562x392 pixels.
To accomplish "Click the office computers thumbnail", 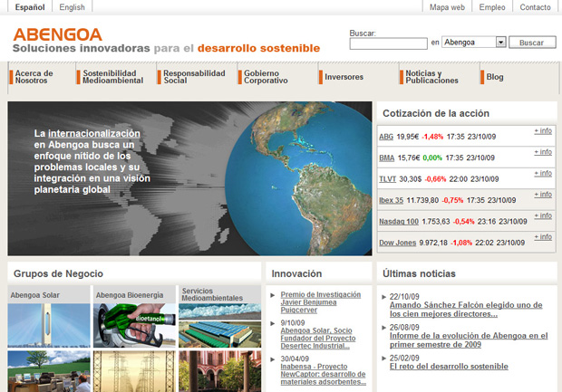I will point(49,371).
